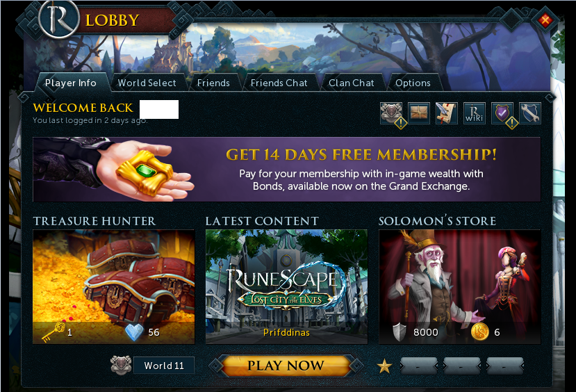This screenshot has width=576, height=392.
Task: Open the Friends Chat tab
Action: pos(279,83)
